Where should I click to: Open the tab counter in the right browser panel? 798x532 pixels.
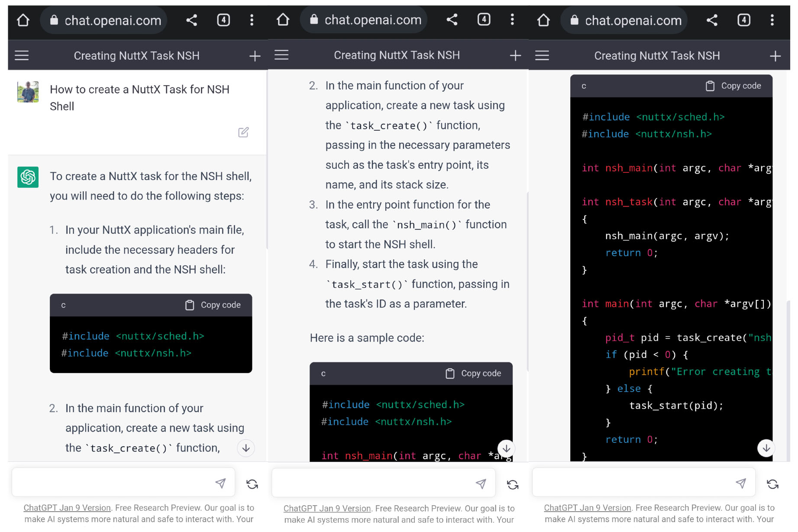tap(744, 20)
